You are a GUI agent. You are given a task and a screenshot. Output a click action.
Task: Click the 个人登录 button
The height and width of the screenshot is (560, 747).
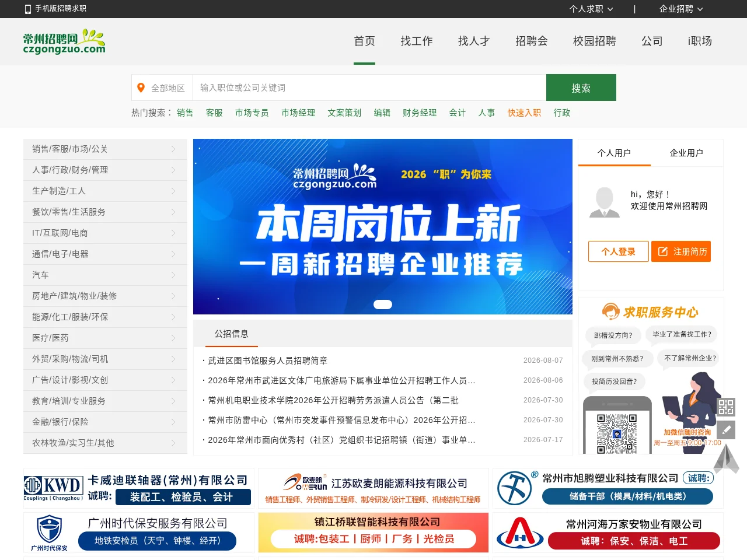[619, 251]
